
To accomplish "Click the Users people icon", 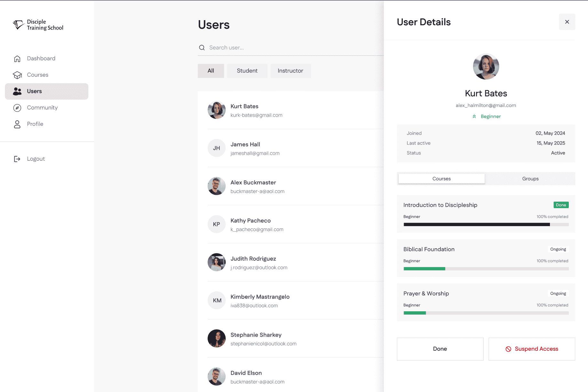I will point(17,91).
